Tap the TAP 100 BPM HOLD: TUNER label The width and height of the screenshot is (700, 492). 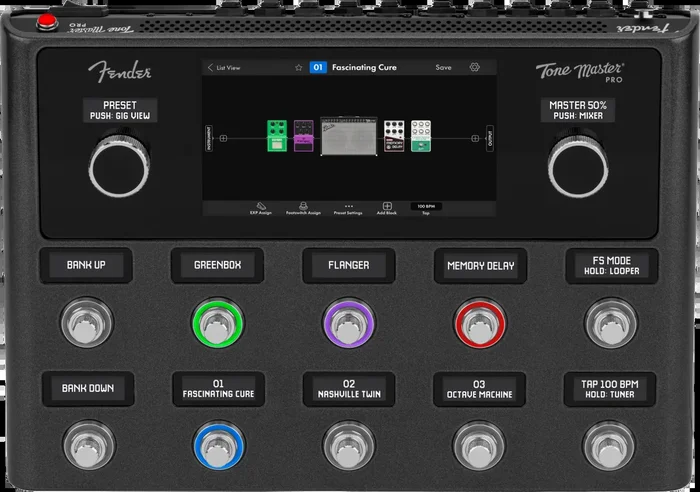point(610,389)
